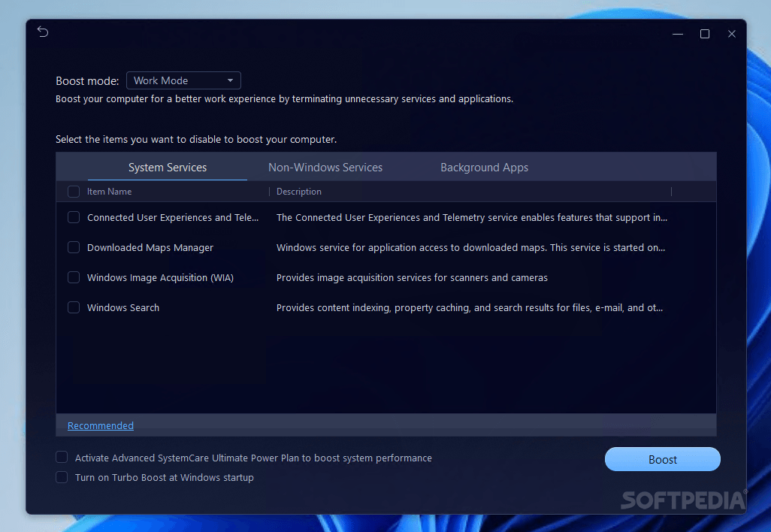Viewport: 771px width, 532px height.
Task: Click 'Windows service for application access' description
Action: tap(470, 248)
